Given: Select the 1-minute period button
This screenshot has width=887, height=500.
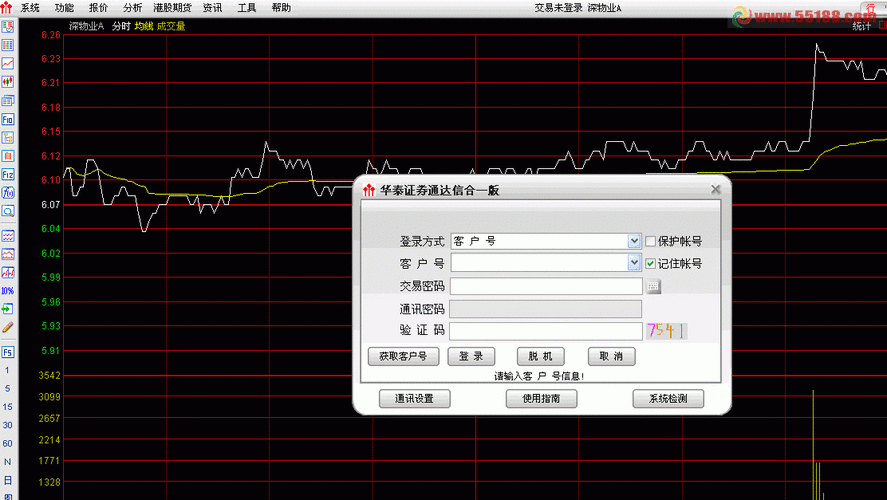Looking at the screenshot, I should [7, 370].
